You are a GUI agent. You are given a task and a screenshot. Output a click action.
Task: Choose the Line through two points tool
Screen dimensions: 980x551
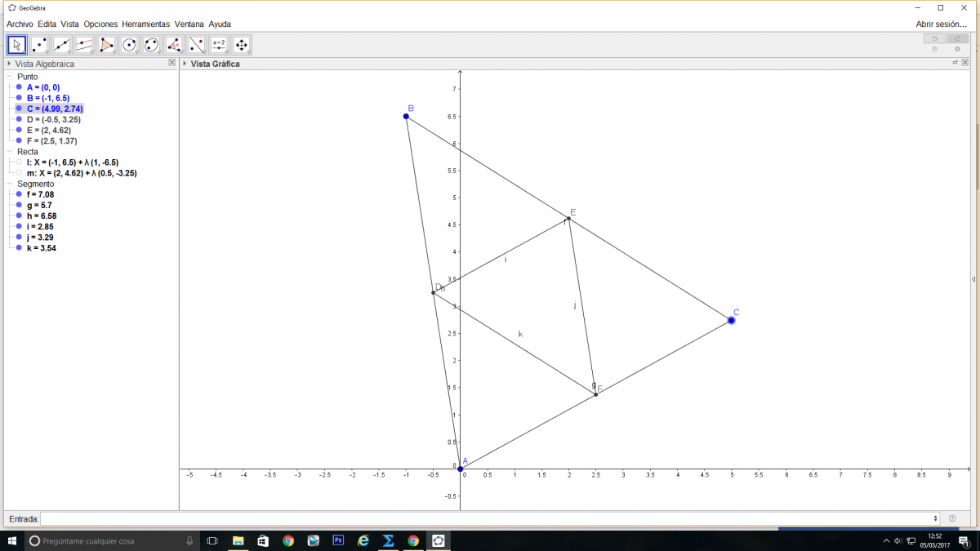point(62,45)
